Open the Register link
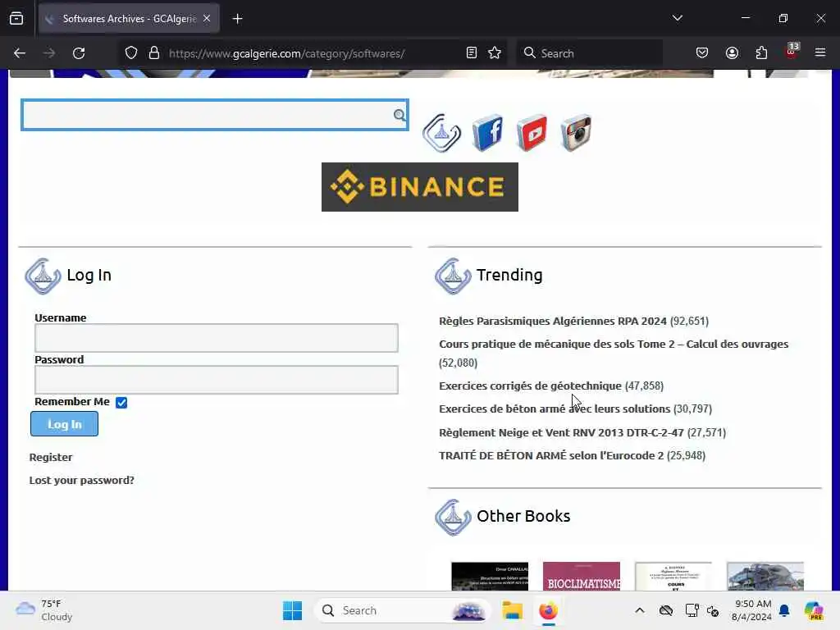The image size is (840, 630). click(x=51, y=457)
